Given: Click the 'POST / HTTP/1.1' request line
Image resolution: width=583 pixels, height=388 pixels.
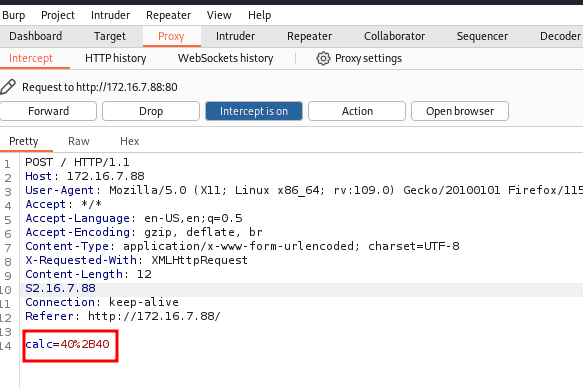Looking at the screenshot, I should [77, 162].
